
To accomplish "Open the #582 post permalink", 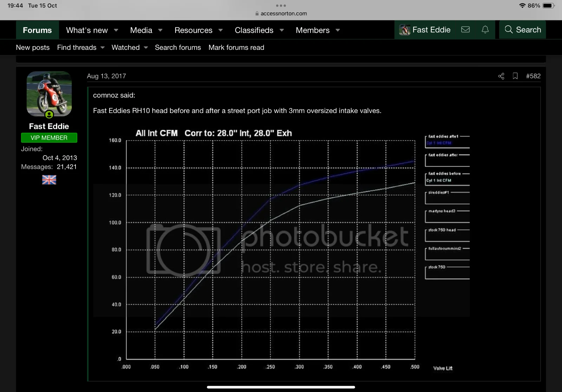I will (x=533, y=76).
